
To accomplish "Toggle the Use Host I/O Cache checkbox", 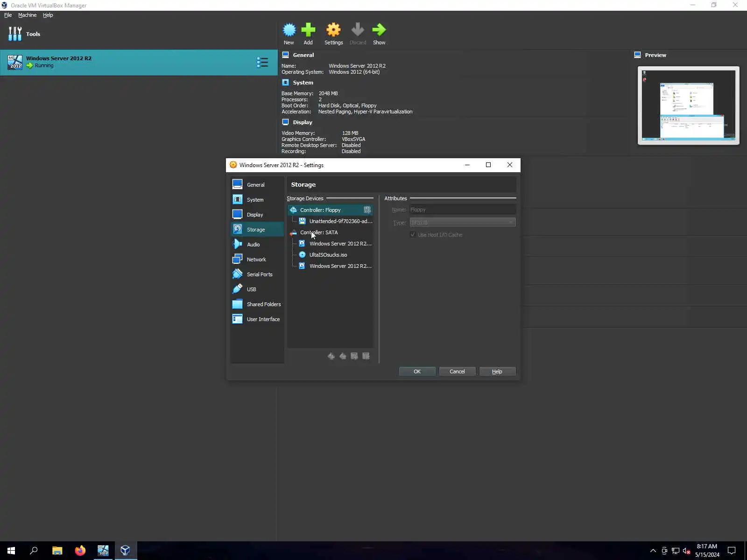I will (413, 235).
